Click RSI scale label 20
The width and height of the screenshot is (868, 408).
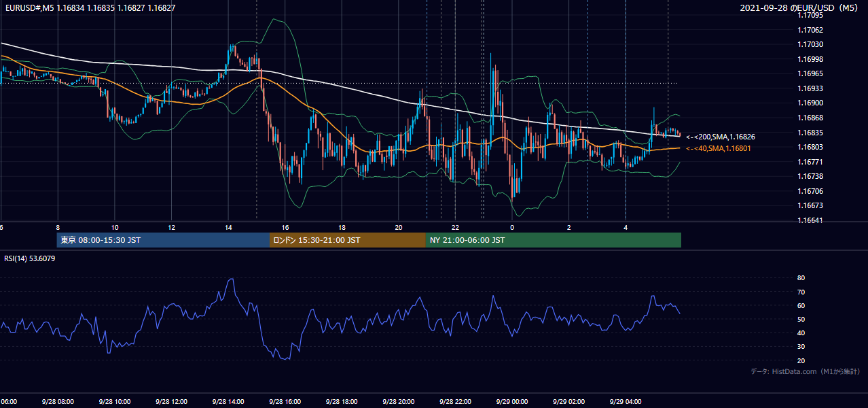coord(801,360)
